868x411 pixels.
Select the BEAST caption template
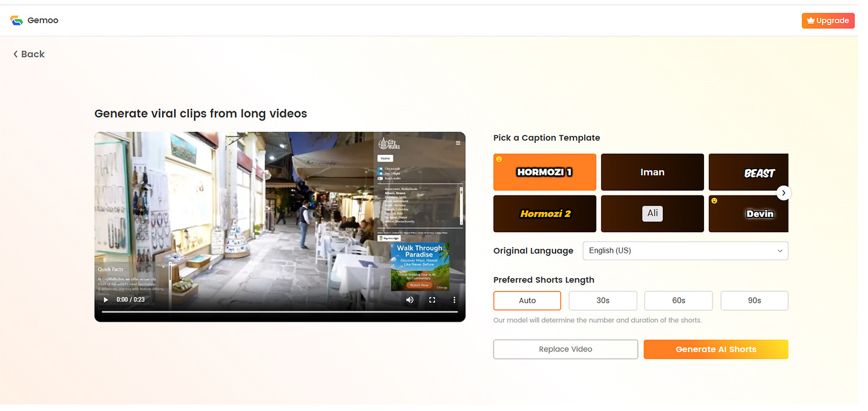point(749,172)
